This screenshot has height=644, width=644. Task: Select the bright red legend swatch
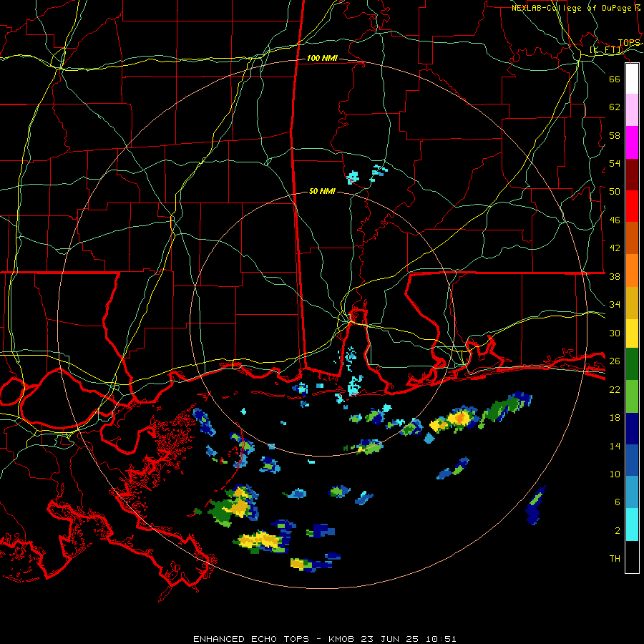[x=632, y=206]
